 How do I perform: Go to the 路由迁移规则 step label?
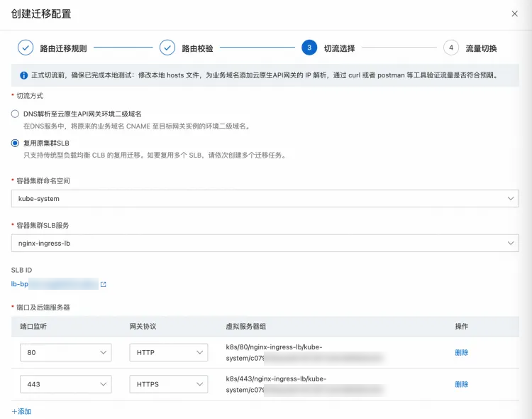pos(63,48)
